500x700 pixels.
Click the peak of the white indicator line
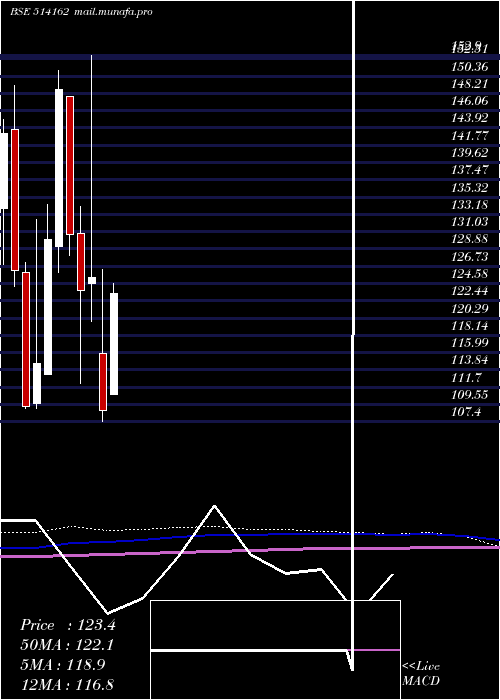[215, 506]
